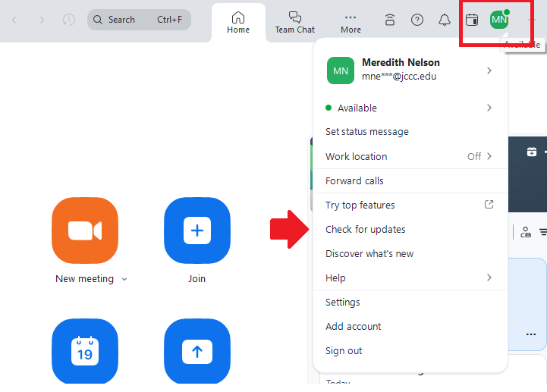Switch to the Home tab
The width and height of the screenshot is (547, 392).
pyautogui.click(x=238, y=23)
